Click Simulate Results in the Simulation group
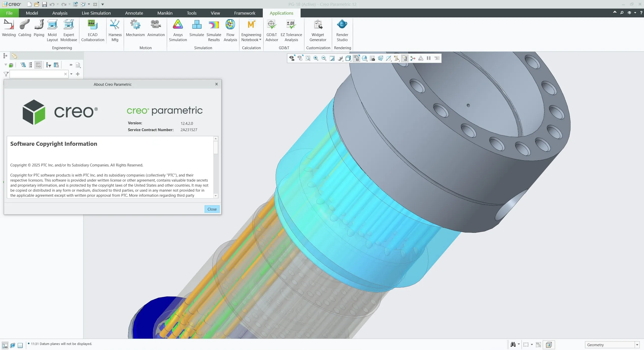644x350 pixels. tap(214, 30)
